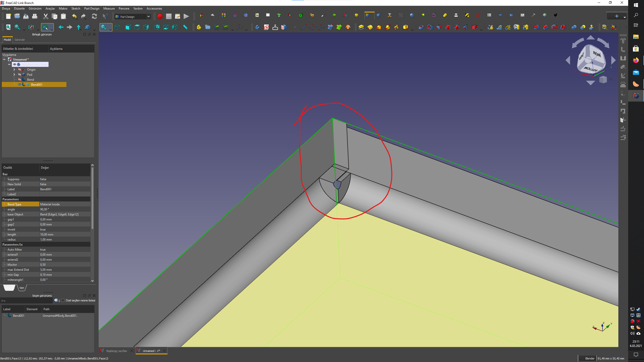Open the navigation cube dropdown menu arrow
The height and width of the screenshot is (362, 644).
coord(611,80)
